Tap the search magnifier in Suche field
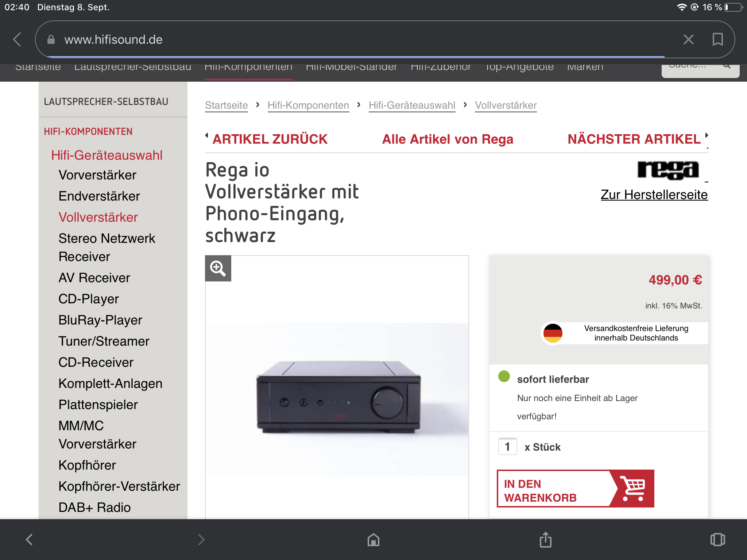Screen dimensions: 747x560 (x=726, y=66)
